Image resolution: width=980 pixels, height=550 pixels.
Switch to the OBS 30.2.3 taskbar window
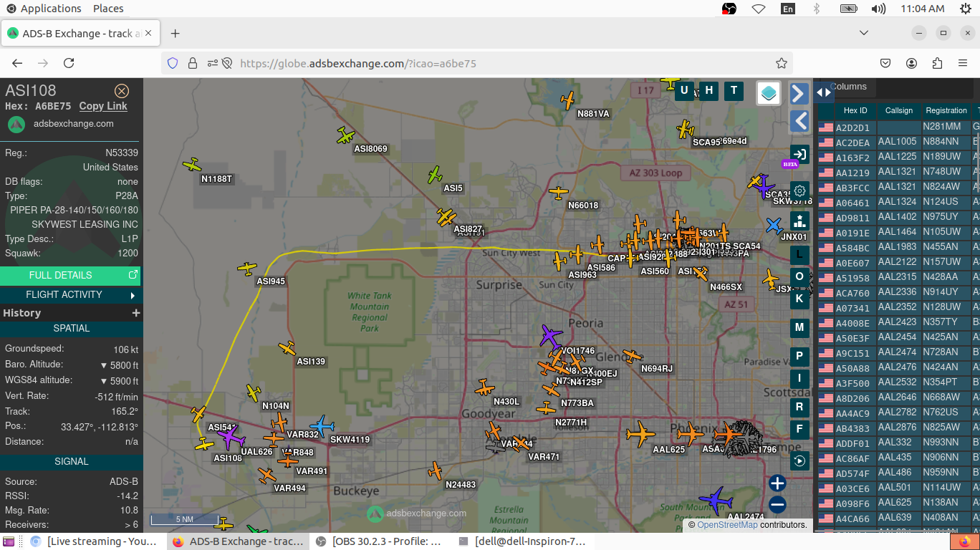378,541
